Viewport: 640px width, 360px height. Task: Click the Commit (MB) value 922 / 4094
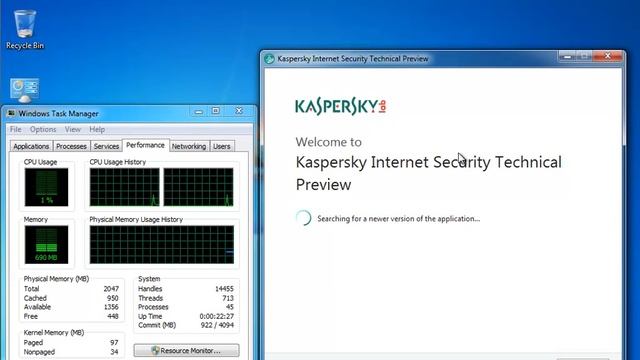218,325
